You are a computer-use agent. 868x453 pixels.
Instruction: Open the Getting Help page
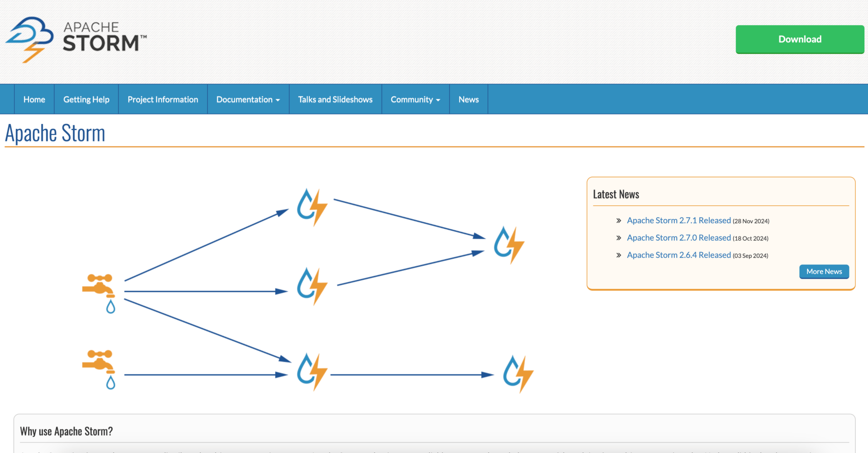(86, 99)
